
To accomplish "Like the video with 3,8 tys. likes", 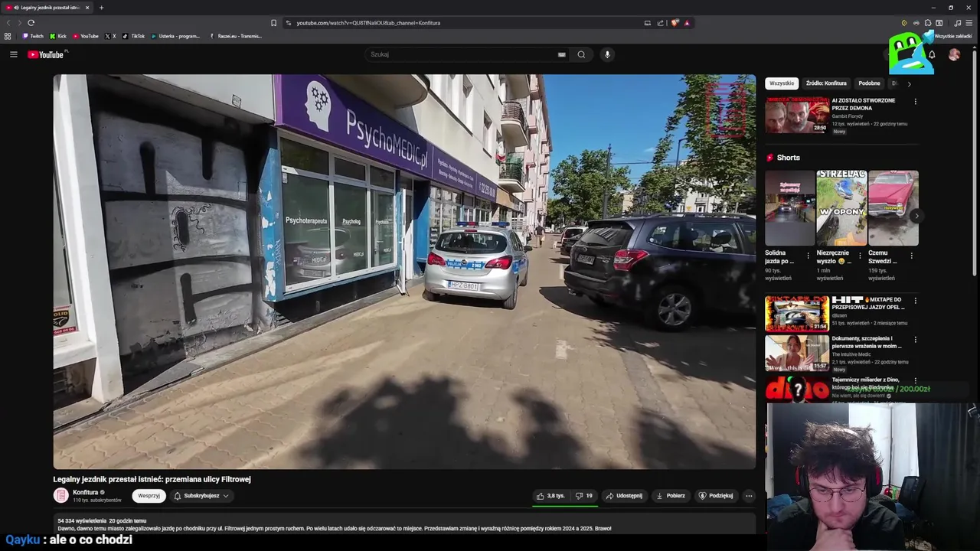I will 550,496.
